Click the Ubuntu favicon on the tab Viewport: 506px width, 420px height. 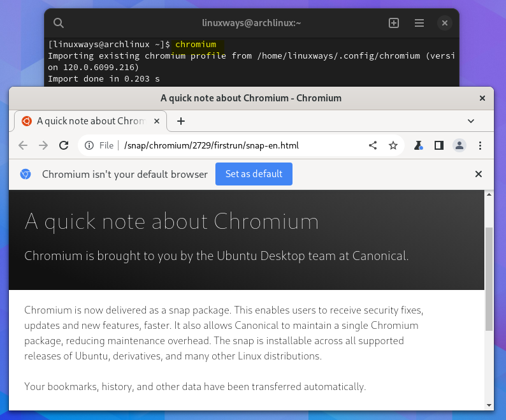pos(27,121)
